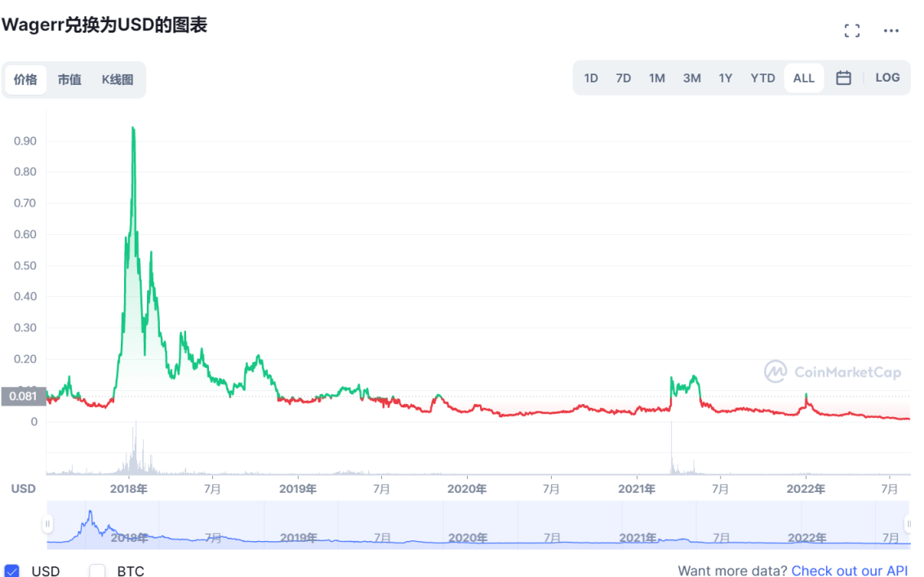Click the fullscreen expand icon
Image resolution: width=924 pixels, height=577 pixels.
(x=851, y=30)
